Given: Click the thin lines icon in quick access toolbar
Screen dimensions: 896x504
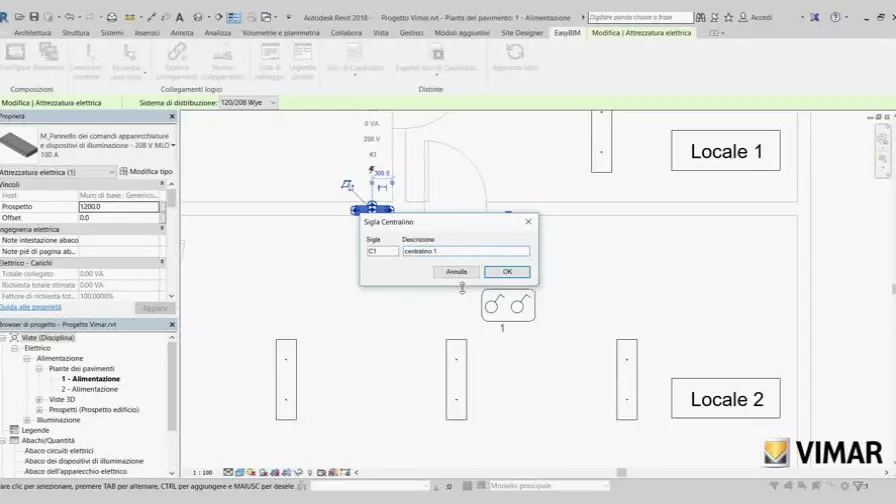Looking at the screenshot, I should click(234, 18).
